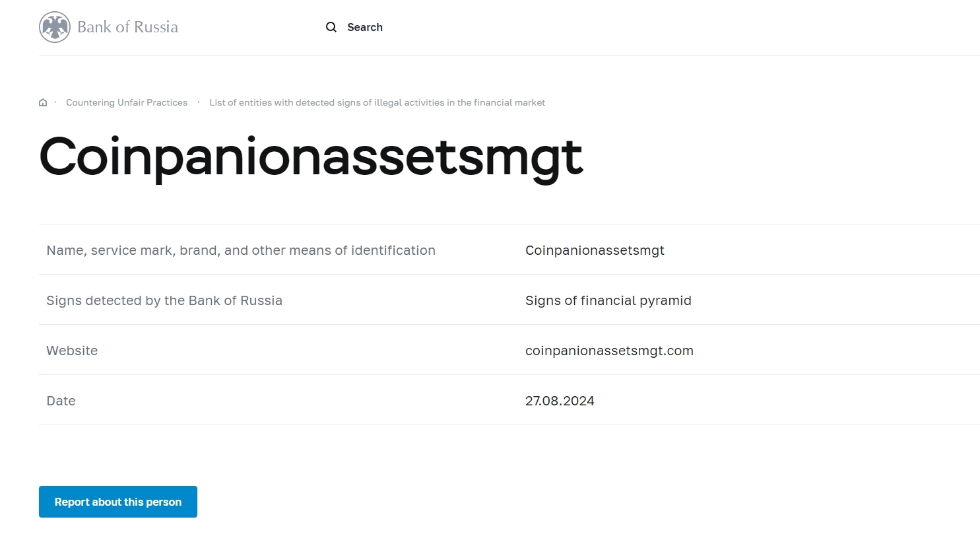Click the Bank of Russia wordmark
The height and width of the screenshot is (544, 980).
point(128,27)
